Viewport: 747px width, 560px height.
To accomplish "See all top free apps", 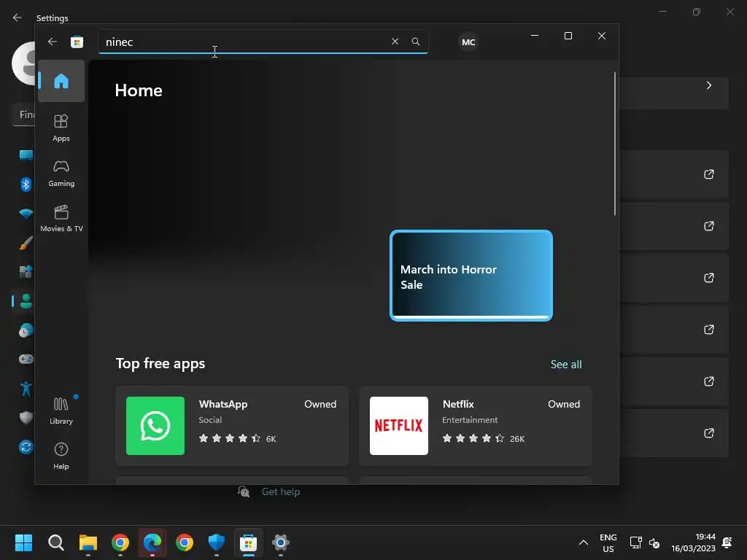I will (x=566, y=365).
